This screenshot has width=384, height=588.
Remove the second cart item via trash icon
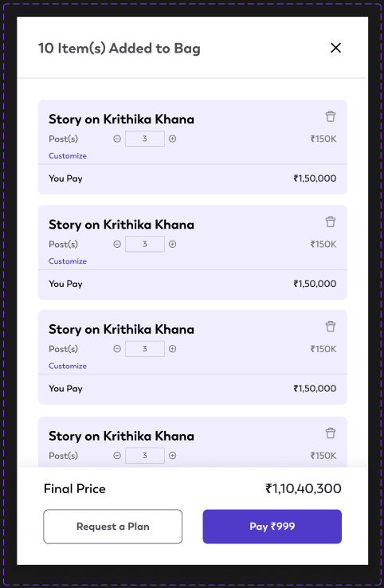(331, 221)
